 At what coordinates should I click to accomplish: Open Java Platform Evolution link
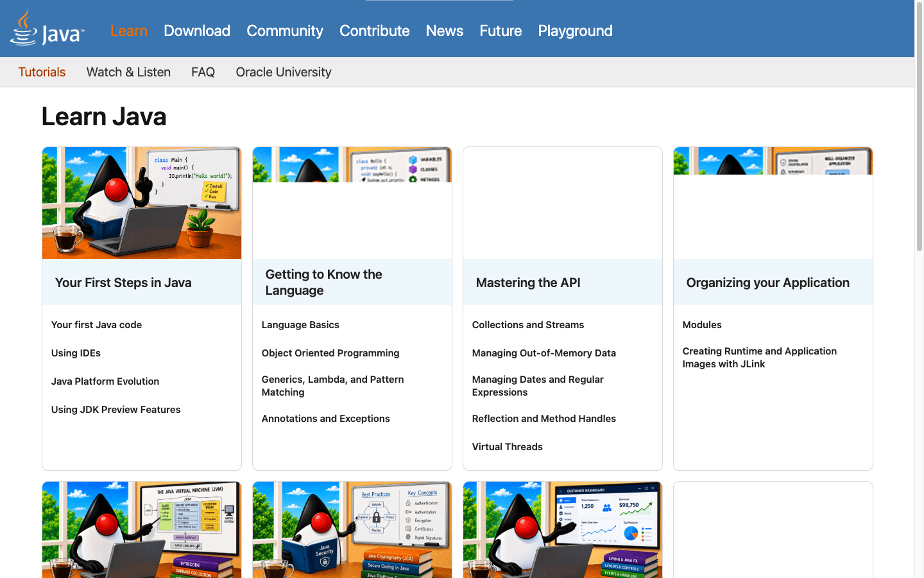(105, 381)
